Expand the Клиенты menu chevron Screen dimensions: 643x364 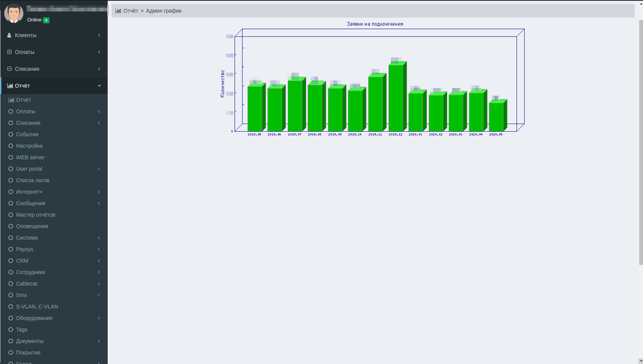pos(99,35)
